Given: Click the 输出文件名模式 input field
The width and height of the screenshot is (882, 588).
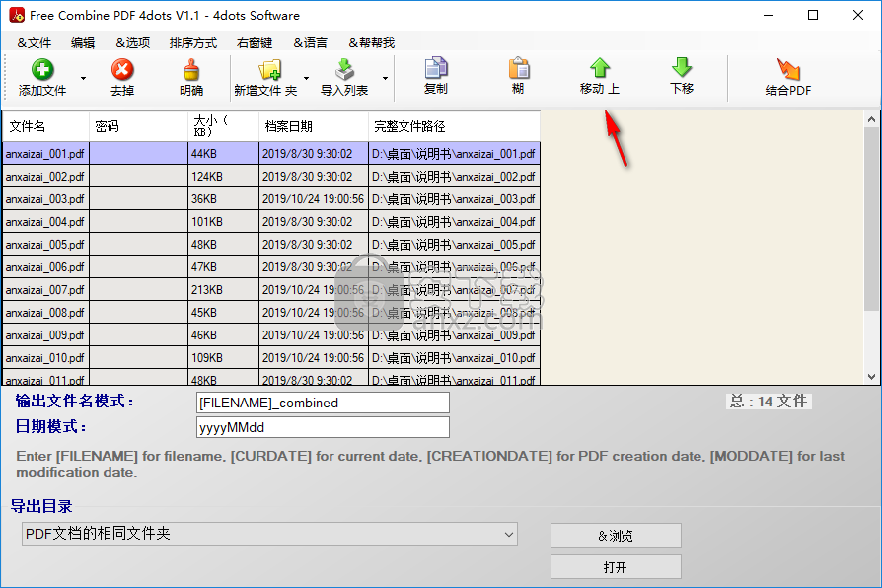Looking at the screenshot, I should click(x=323, y=403).
